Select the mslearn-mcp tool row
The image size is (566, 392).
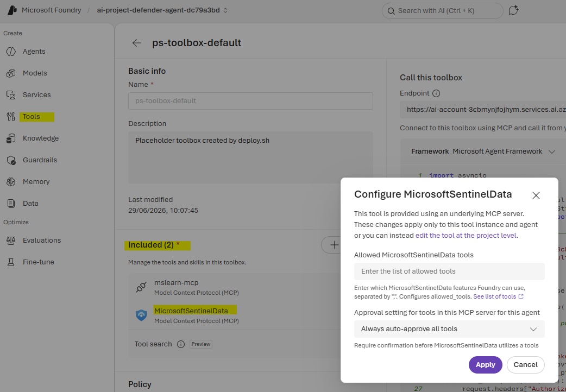coord(235,287)
